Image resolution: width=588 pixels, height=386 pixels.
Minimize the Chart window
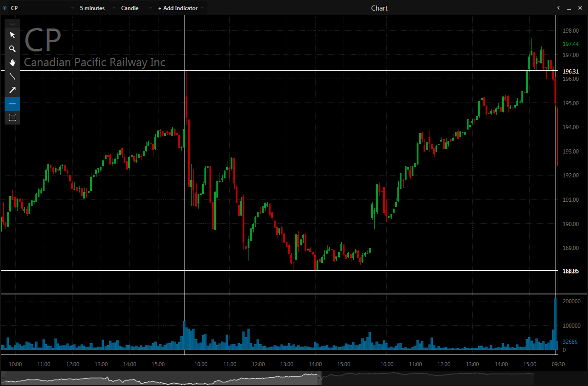pos(570,8)
